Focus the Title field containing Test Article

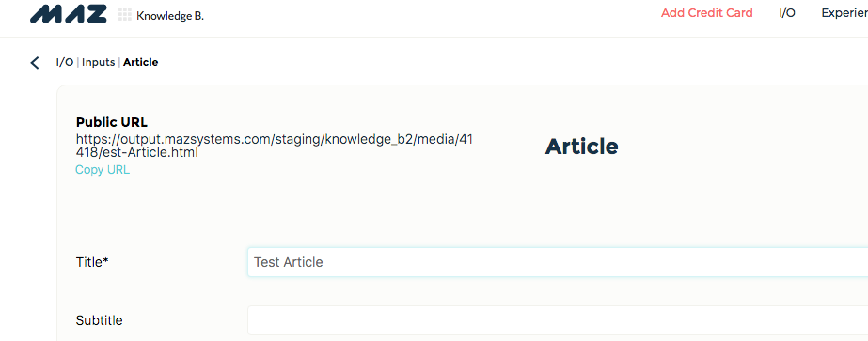558,262
